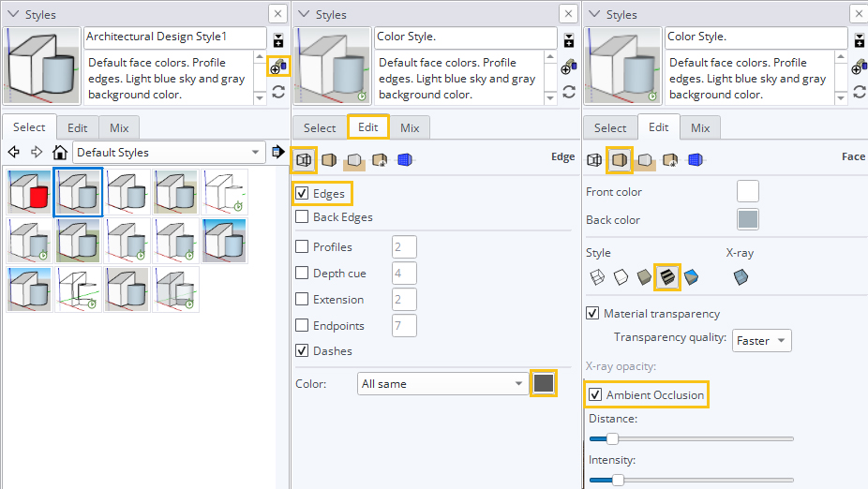Viewport: 868px width, 489px height.
Task: Open the Default Styles collection dropdown
Action: [x=170, y=152]
